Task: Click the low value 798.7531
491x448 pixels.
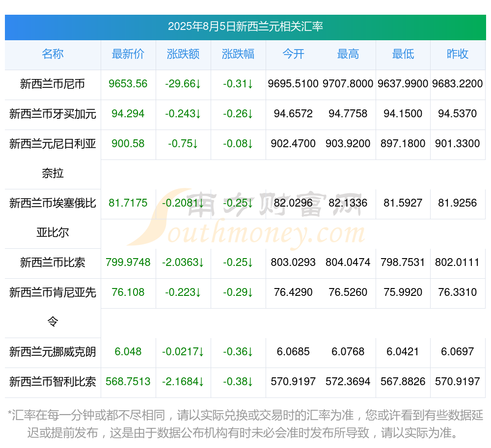Action: (x=403, y=262)
